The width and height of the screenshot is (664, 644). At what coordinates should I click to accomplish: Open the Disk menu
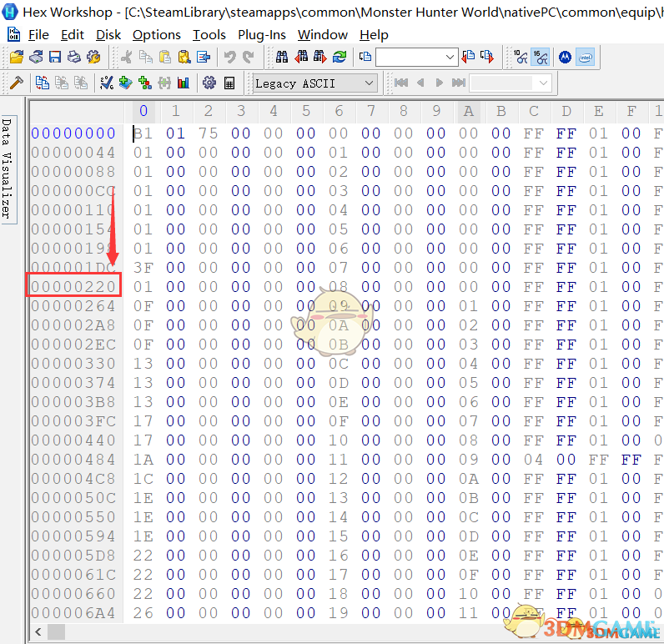(108, 35)
